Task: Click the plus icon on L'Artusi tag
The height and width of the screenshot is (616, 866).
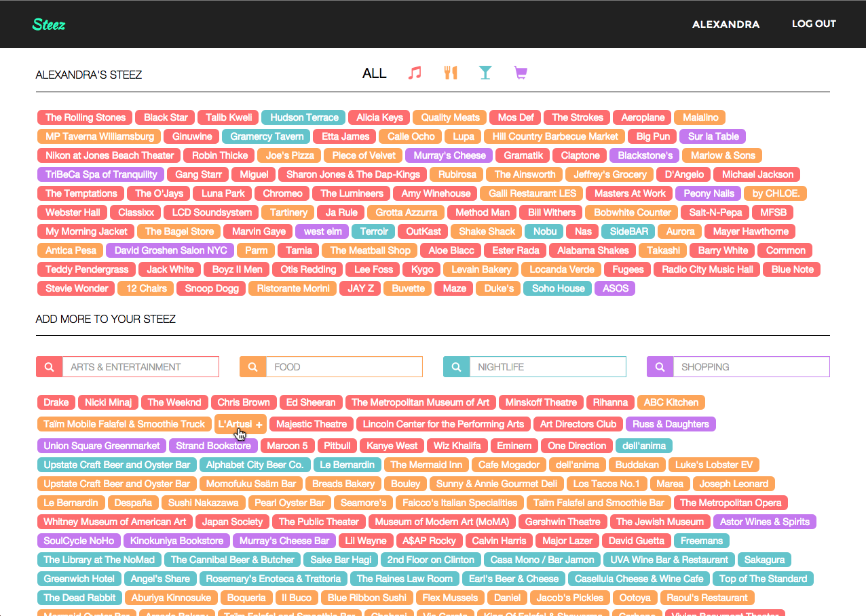Action: click(x=259, y=425)
